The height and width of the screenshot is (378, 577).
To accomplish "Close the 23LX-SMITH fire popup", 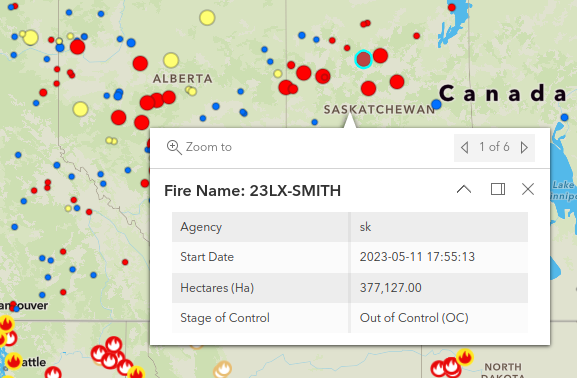I will point(528,189).
